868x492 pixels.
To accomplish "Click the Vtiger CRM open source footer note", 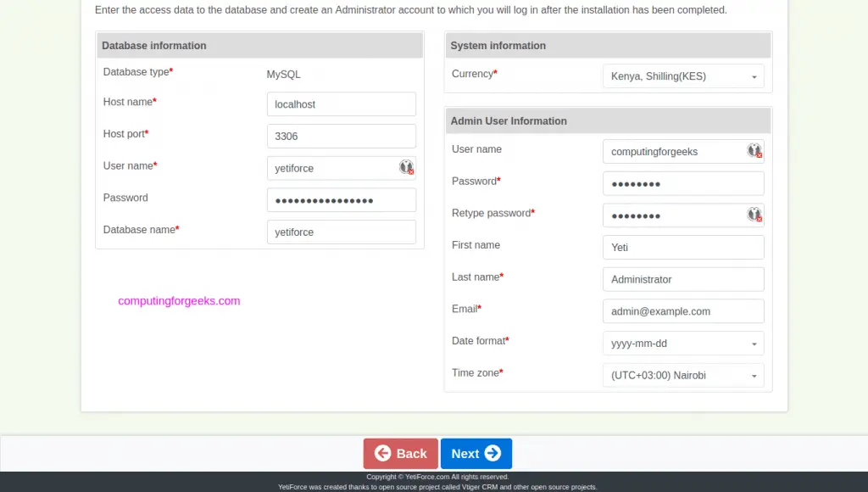I will (437, 487).
